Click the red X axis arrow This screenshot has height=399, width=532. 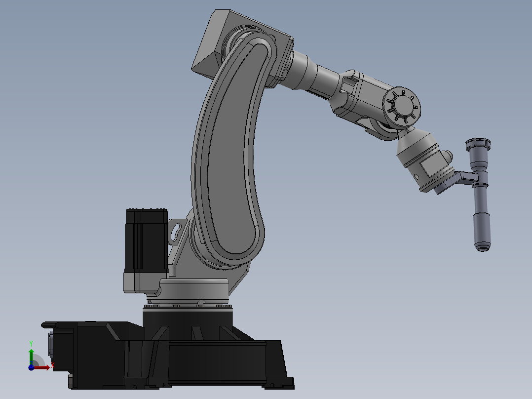[x=47, y=367]
